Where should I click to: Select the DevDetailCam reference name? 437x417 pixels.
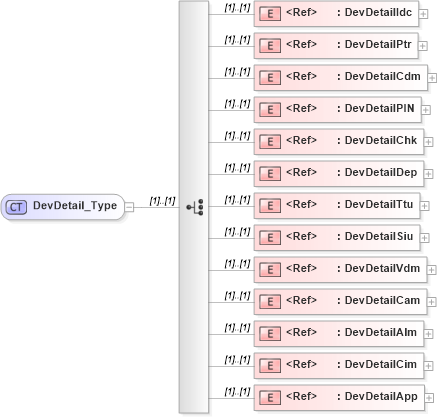coord(382,301)
